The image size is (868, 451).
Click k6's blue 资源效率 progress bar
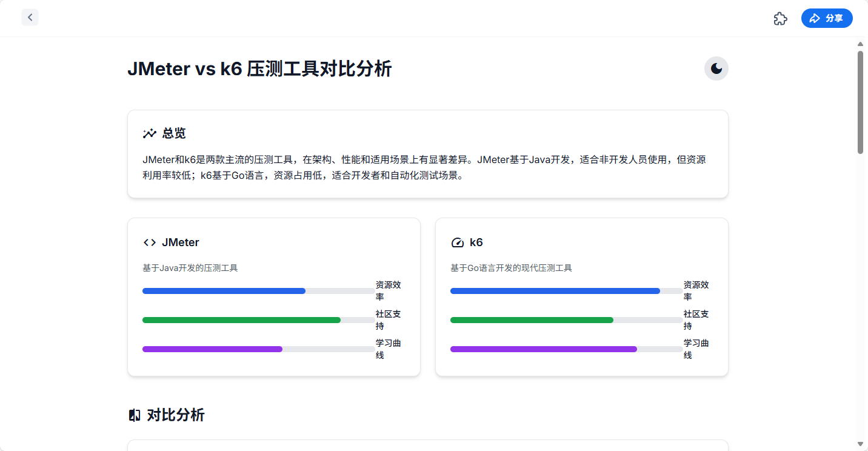(x=555, y=291)
